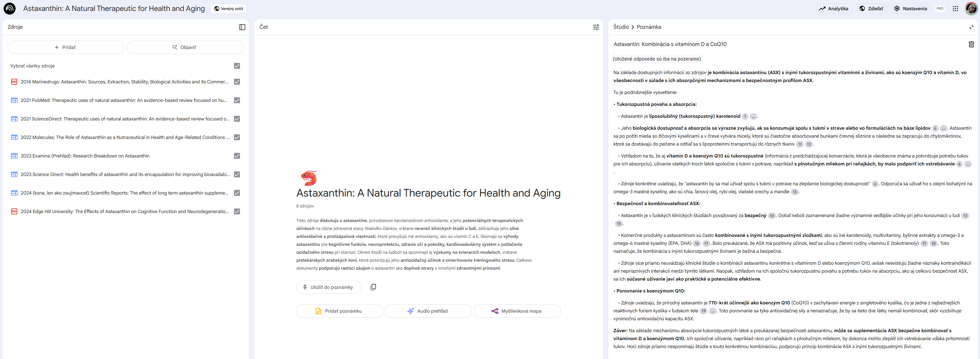Edit the note title field
This screenshot has width=980, height=359.
(x=670, y=44)
